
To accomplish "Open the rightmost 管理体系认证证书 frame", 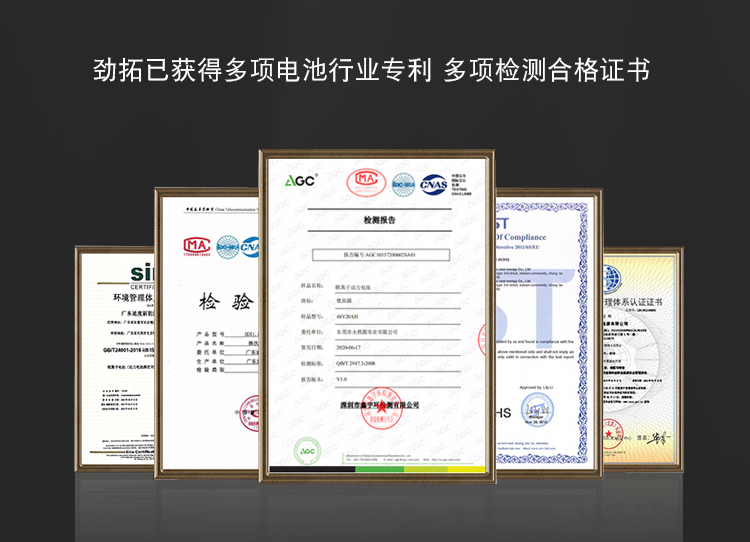I will [642, 360].
